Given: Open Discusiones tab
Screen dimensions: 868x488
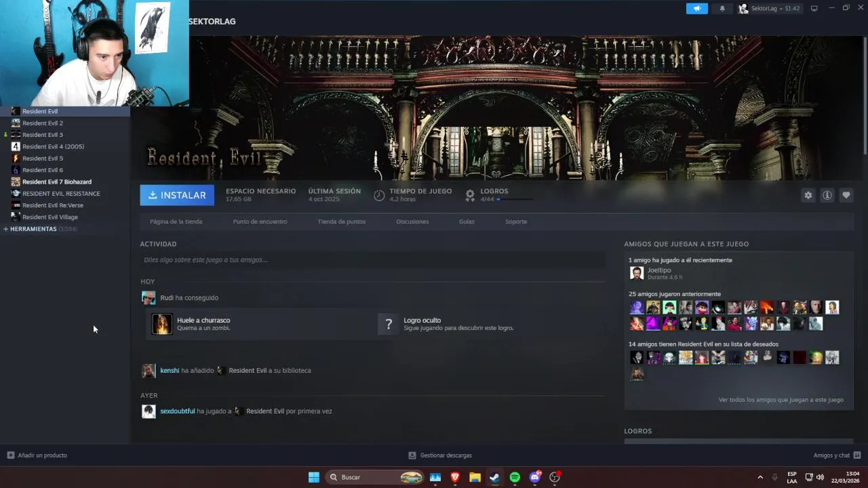Looking at the screenshot, I should (412, 222).
